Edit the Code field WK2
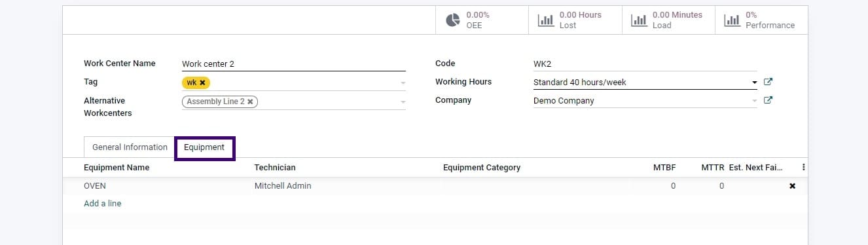 [x=645, y=64]
